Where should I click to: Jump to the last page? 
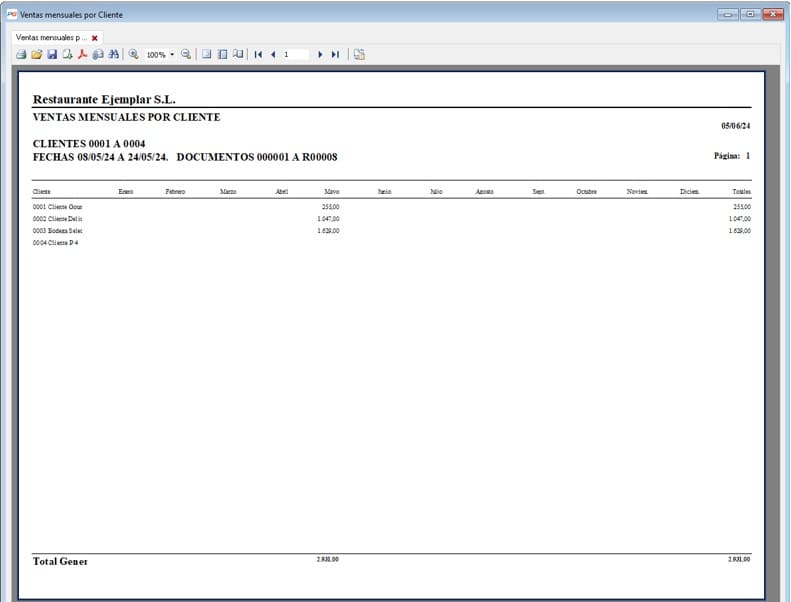[x=335, y=54]
